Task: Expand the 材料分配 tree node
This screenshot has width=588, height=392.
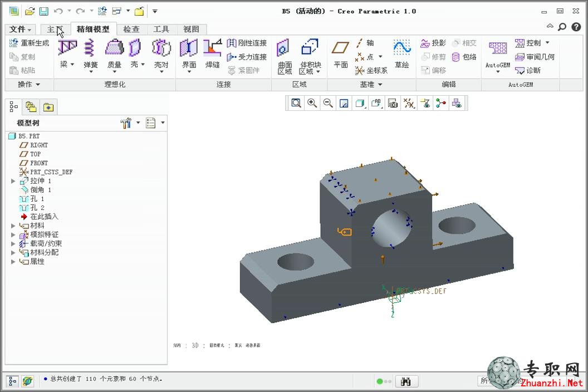Action: pos(13,253)
